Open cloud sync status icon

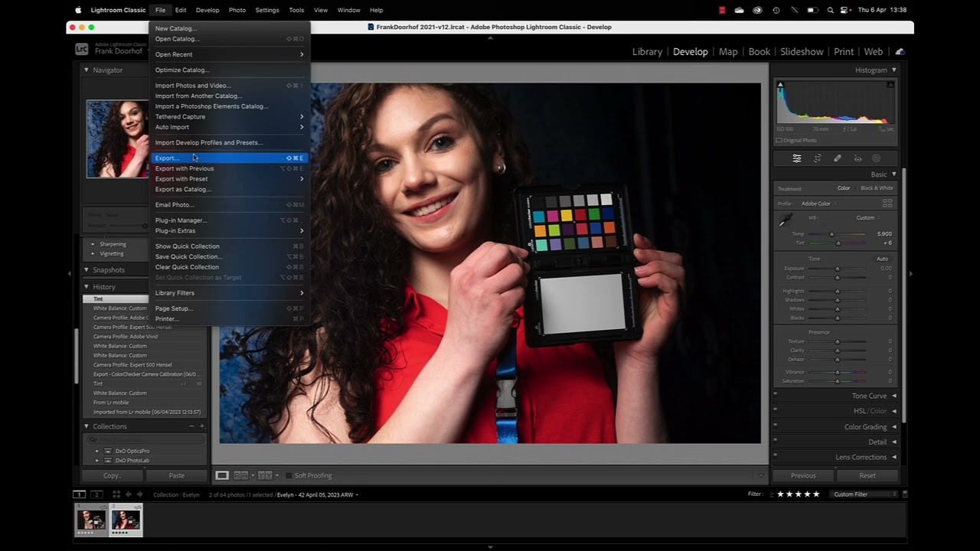[x=900, y=51]
